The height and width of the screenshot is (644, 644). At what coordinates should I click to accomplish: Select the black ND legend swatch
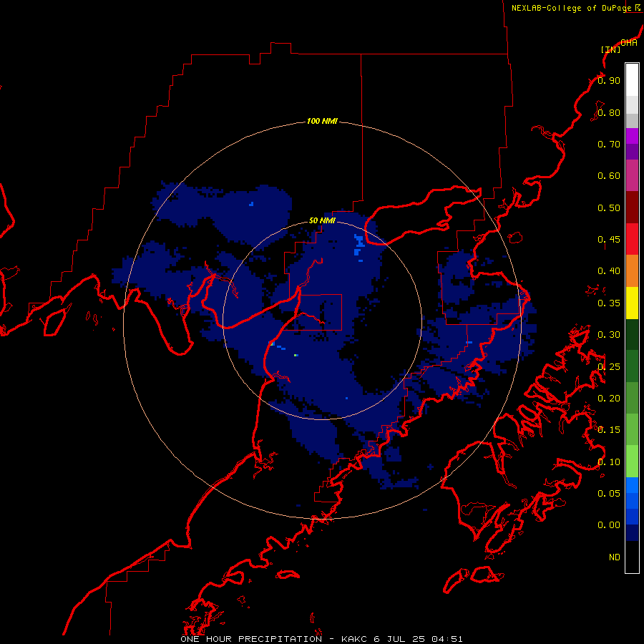[632, 557]
